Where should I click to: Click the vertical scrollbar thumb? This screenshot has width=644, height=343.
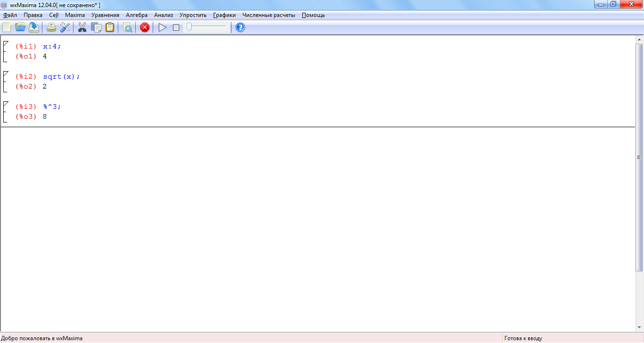point(639,157)
